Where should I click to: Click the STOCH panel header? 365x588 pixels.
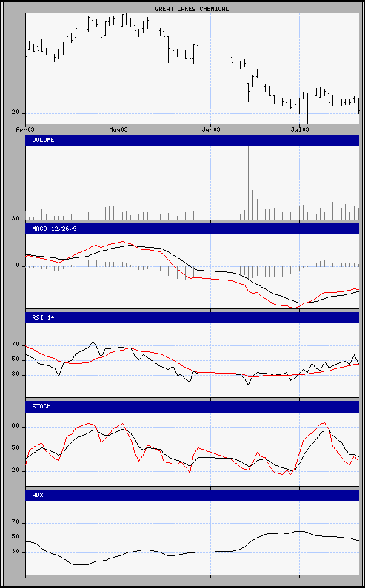(192, 407)
